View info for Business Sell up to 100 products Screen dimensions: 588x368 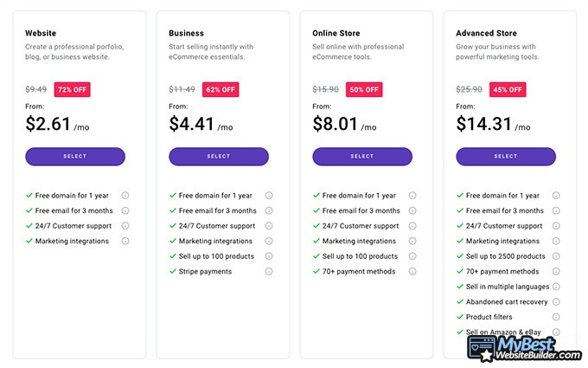(269, 256)
